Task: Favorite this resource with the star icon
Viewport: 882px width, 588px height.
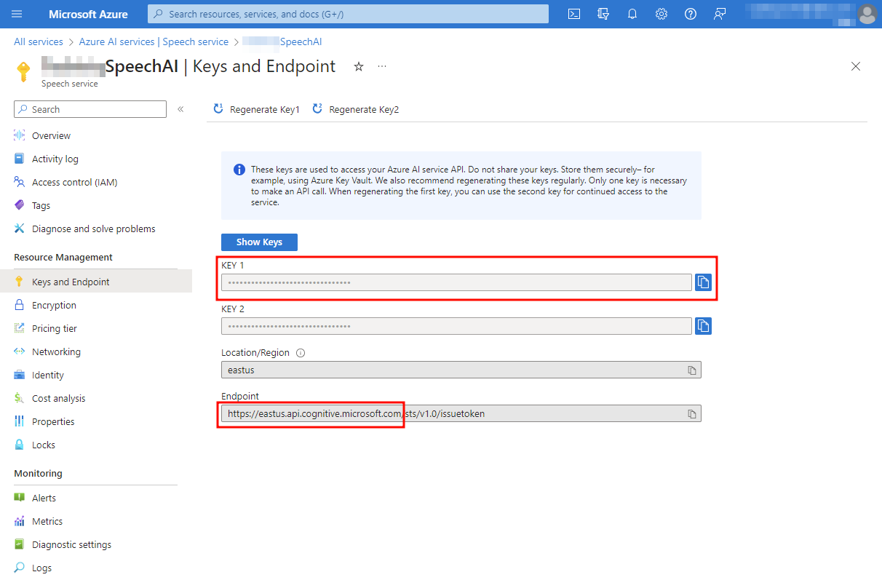Action: (358, 67)
